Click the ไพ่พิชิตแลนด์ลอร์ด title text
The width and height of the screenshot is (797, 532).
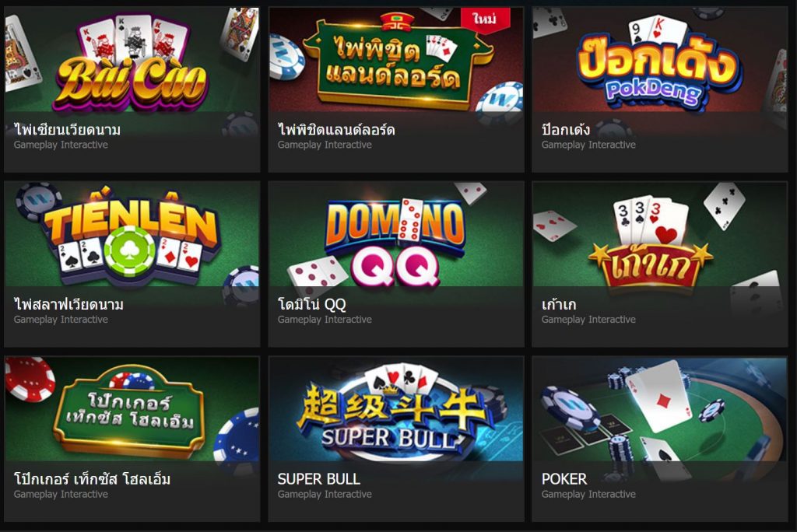click(336, 130)
